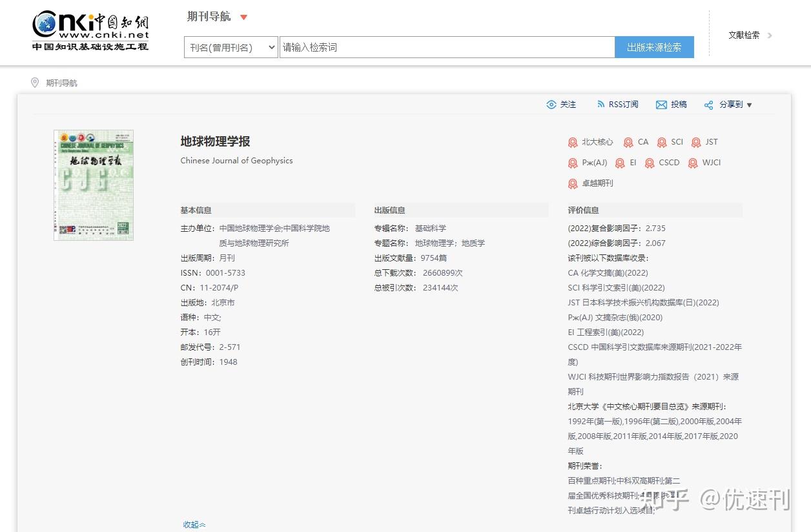Click the CNKI logo
This screenshot has height=532, width=811.
(x=90, y=30)
